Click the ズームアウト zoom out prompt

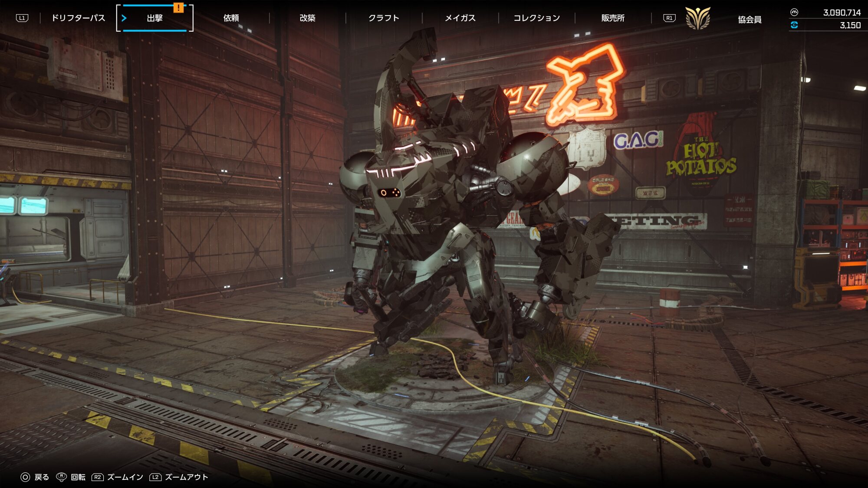pyautogui.click(x=187, y=477)
